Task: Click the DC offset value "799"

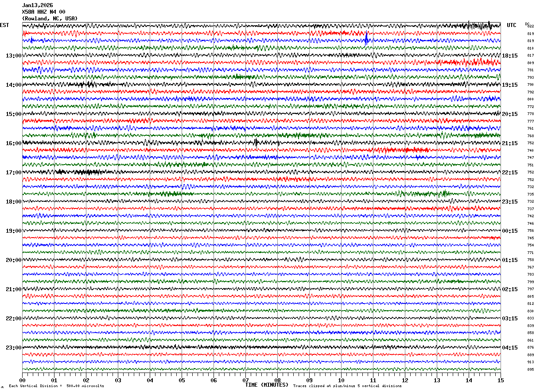Action: [x=530, y=282]
